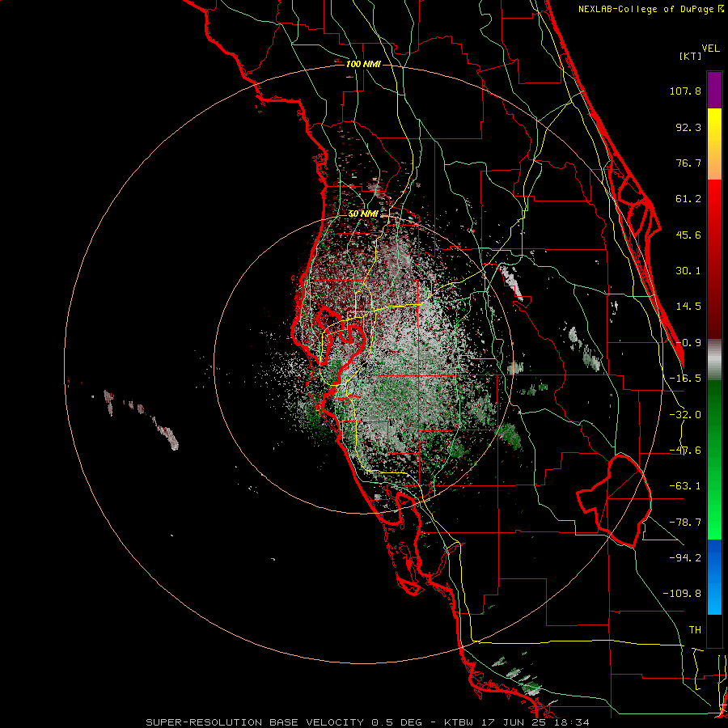This screenshot has height=728, width=728.
Task: Click the Lake Okeechobee outline on the map
Action: [x=614, y=501]
